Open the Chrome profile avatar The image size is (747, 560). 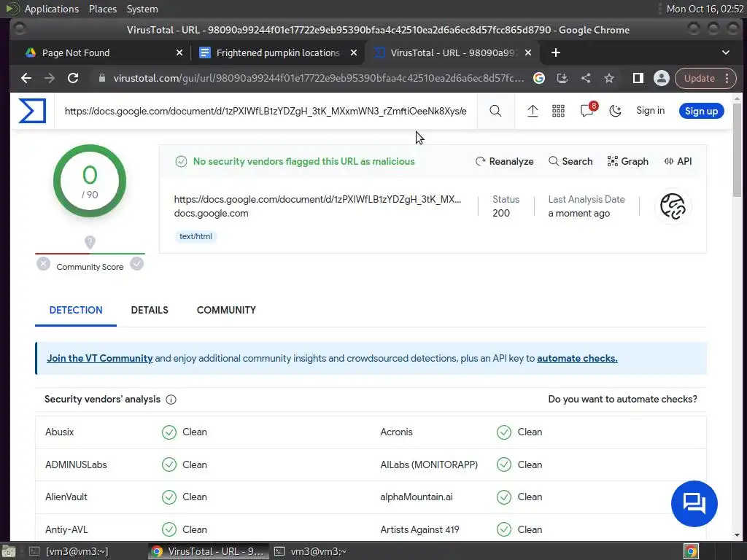pos(661,78)
